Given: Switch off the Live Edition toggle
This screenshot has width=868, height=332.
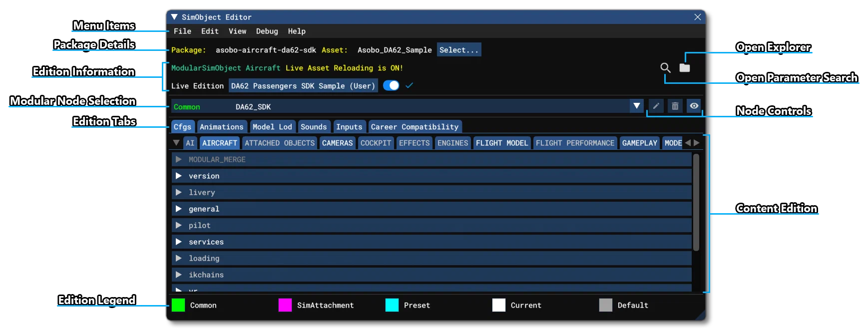Looking at the screenshot, I should pos(391,85).
